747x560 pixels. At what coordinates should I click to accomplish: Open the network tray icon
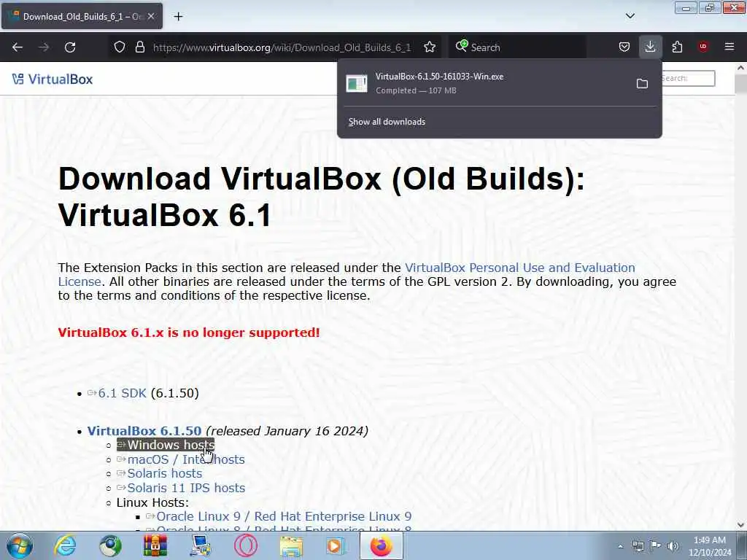pos(638,546)
